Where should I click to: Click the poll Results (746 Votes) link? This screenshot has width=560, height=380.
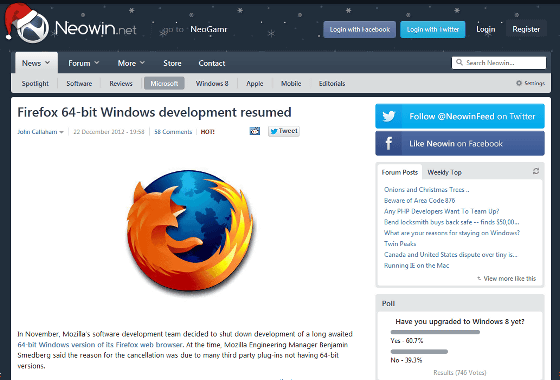coord(460,372)
